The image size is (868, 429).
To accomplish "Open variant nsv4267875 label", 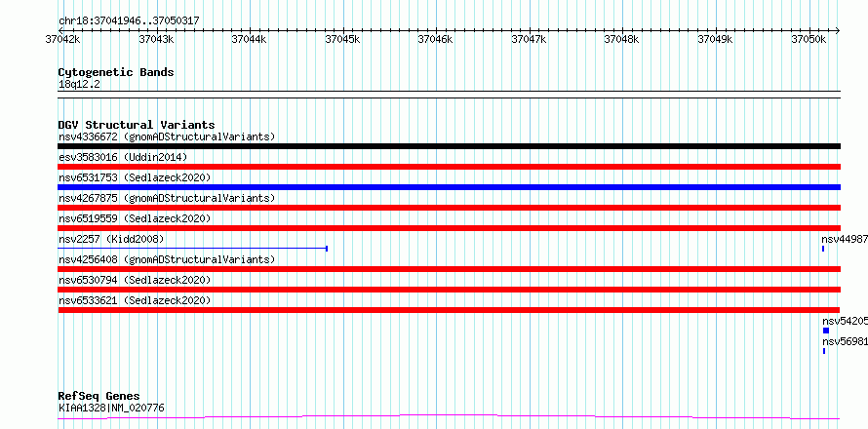I will [x=167, y=198].
